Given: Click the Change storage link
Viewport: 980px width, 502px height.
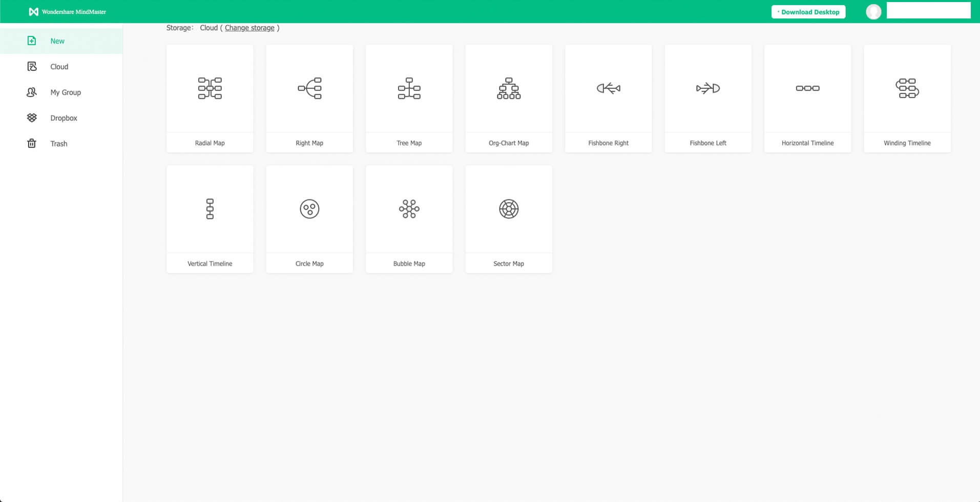Looking at the screenshot, I should pyautogui.click(x=249, y=28).
